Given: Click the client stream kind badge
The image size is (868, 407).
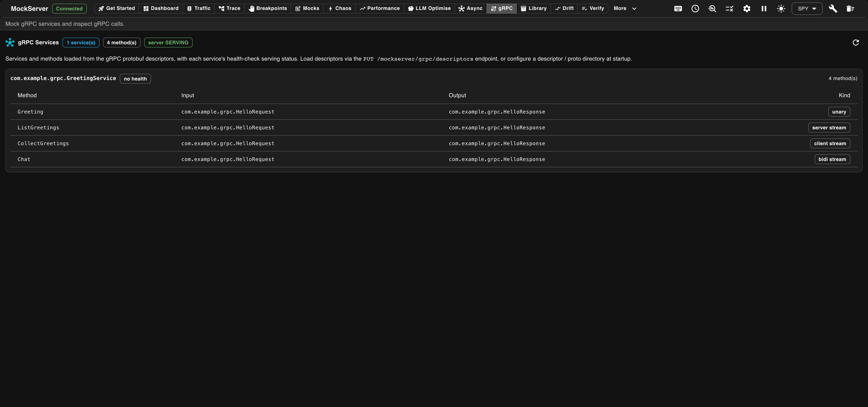Looking at the screenshot, I should (830, 144).
